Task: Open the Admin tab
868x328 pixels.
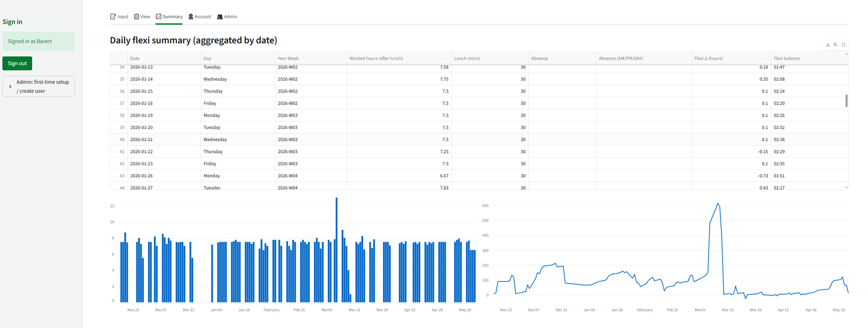Action: tap(227, 17)
